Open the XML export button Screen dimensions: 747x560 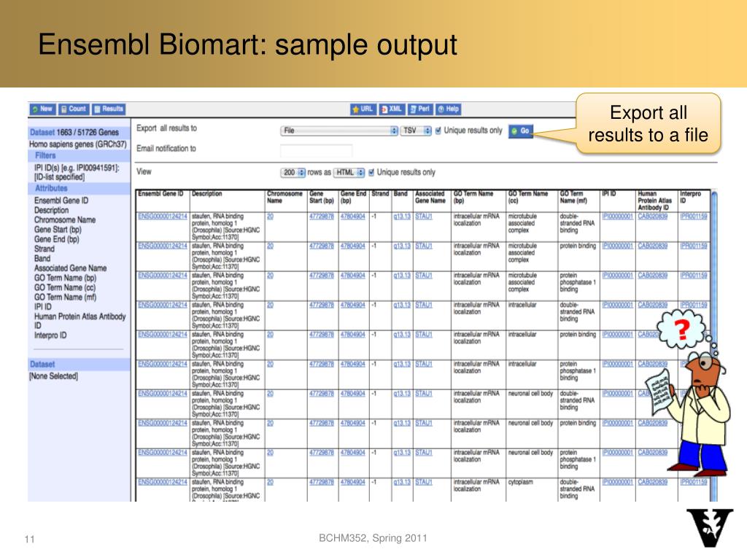pos(392,109)
